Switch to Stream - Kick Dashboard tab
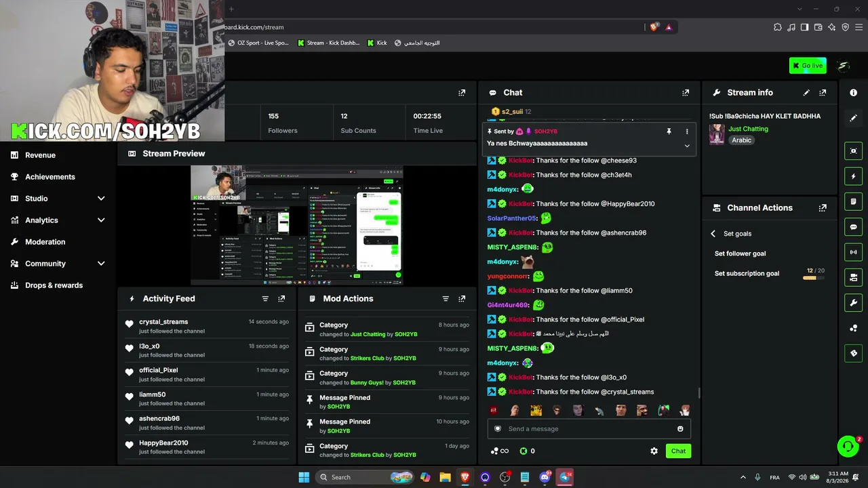Screen dimensions: 868x488 click(x=328, y=43)
